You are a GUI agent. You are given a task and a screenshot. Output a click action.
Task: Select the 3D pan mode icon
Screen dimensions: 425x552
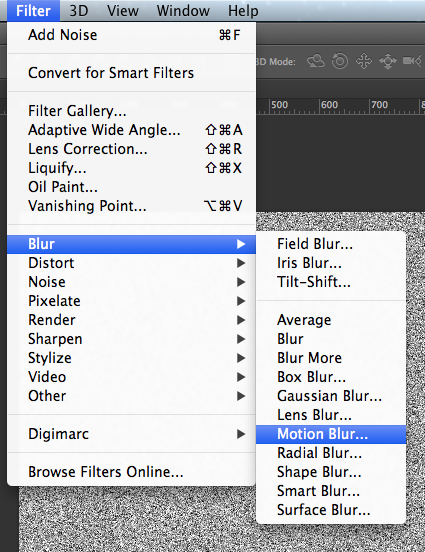(x=364, y=61)
